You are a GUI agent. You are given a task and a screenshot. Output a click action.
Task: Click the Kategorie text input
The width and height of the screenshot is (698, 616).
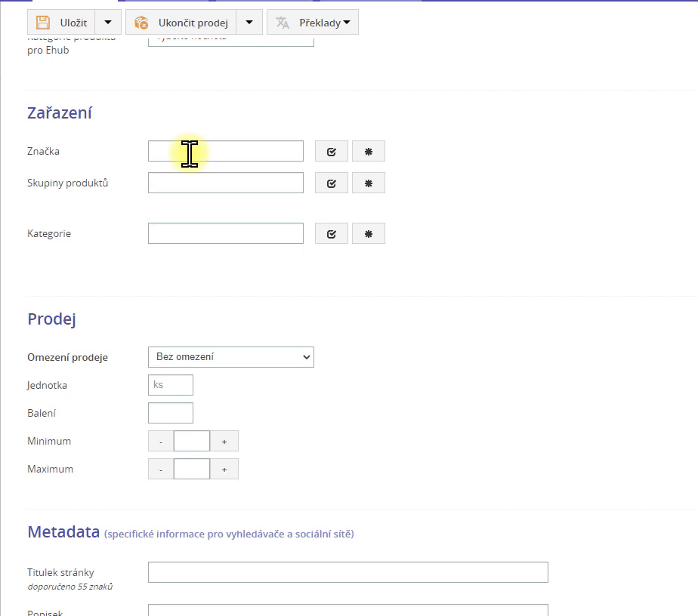click(x=225, y=234)
